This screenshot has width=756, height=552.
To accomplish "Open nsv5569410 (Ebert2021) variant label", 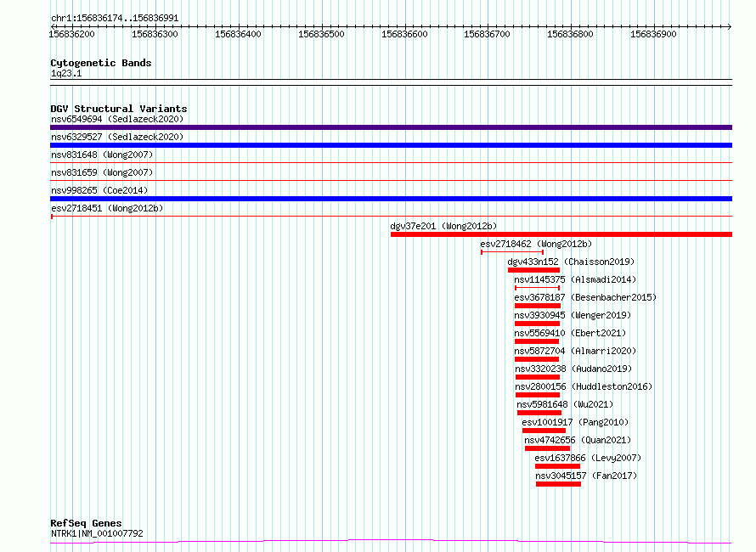I will tap(570, 333).
